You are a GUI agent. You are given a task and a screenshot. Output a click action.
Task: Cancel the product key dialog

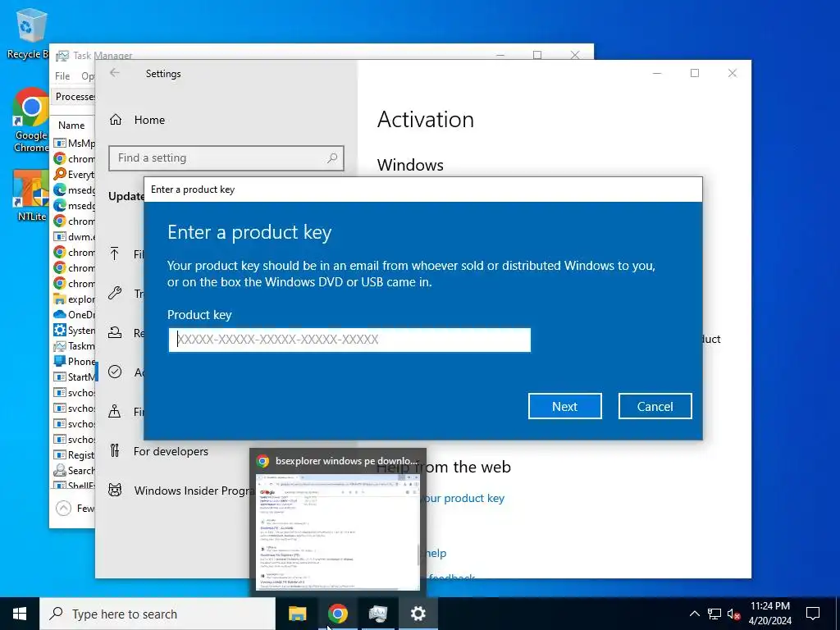(x=655, y=406)
